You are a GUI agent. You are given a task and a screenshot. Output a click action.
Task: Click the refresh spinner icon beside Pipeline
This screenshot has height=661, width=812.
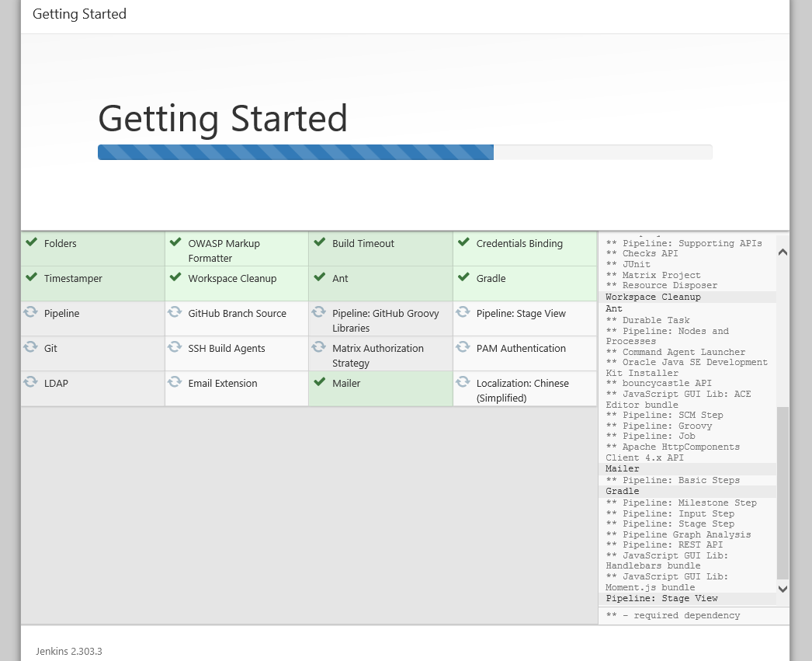tap(30, 311)
